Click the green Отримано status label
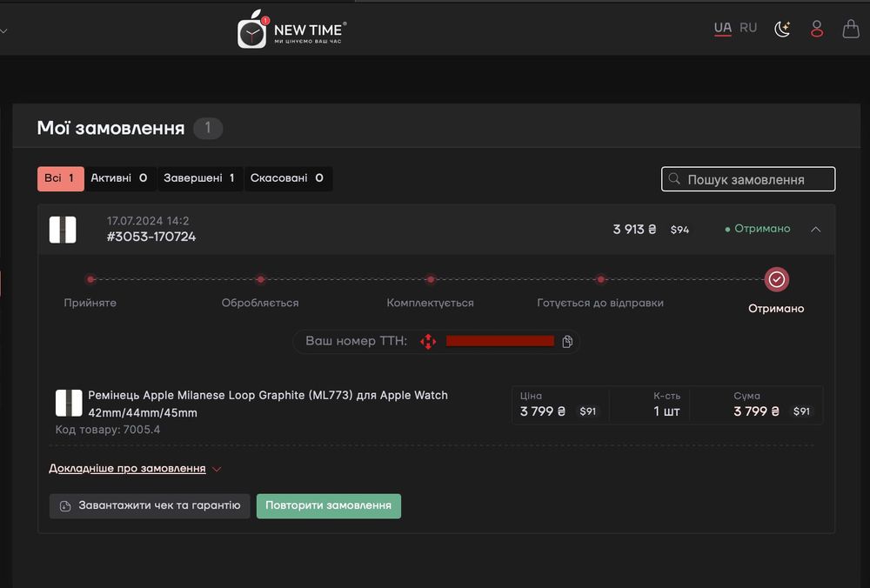870x588 pixels. click(758, 229)
